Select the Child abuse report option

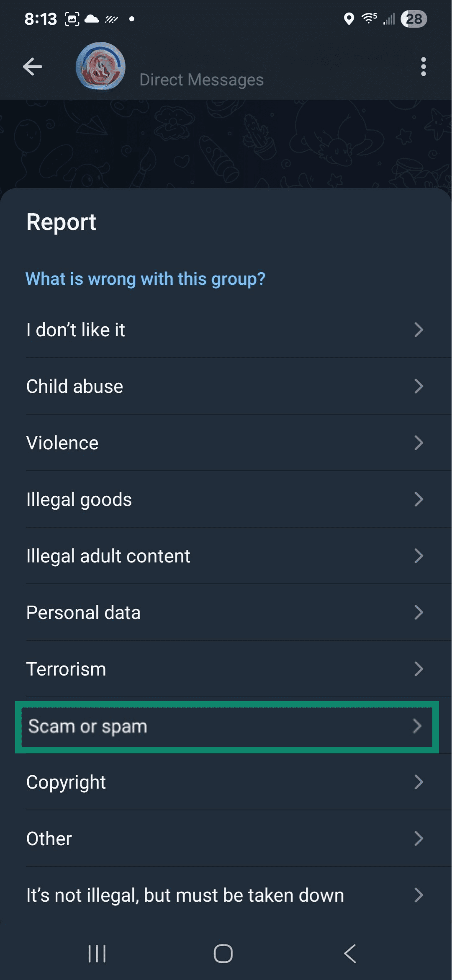click(226, 386)
